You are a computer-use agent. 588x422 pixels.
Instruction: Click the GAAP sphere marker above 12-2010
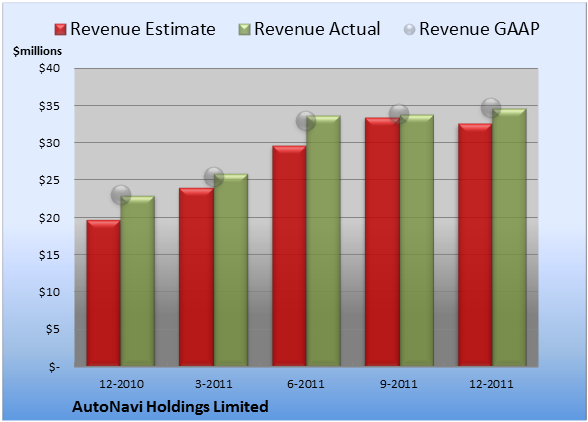pos(121,195)
